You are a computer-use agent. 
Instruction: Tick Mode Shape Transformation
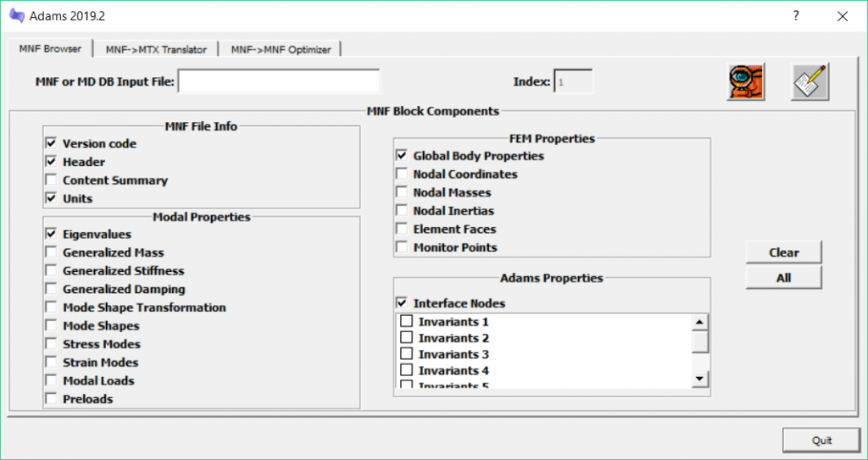click(51, 308)
